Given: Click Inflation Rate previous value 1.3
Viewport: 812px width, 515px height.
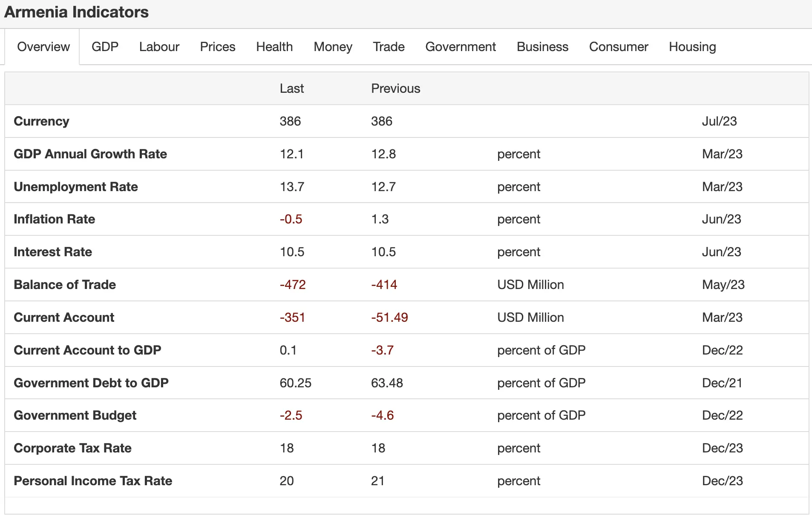Looking at the screenshot, I should [x=380, y=219].
